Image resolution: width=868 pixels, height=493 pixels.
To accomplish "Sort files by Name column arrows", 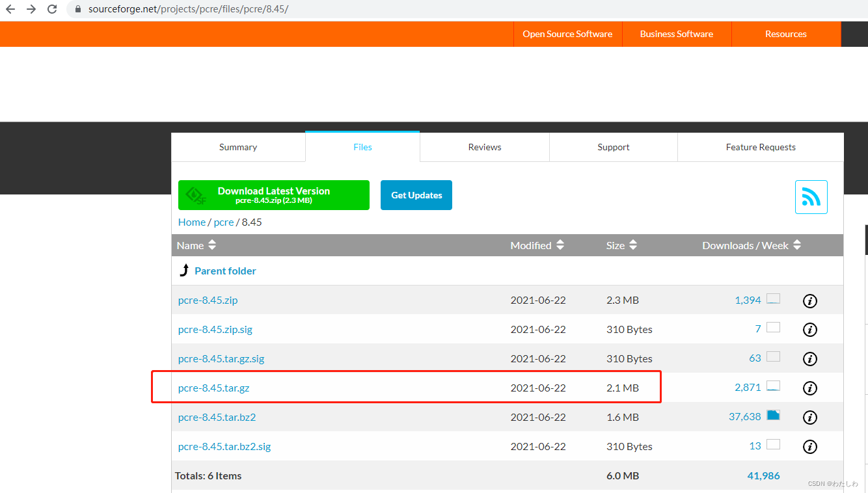I will pos(212,245).
